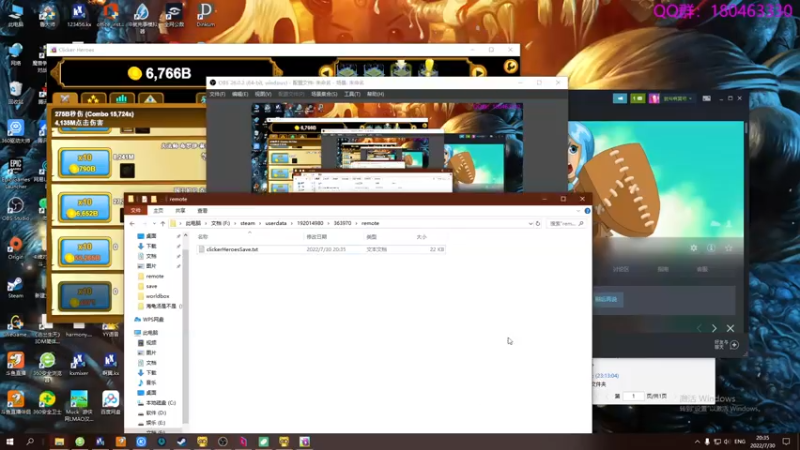Open the Origin desktop shortcut
The width and height of the screenshot is (800, 450).
click(x=15, y=248)
